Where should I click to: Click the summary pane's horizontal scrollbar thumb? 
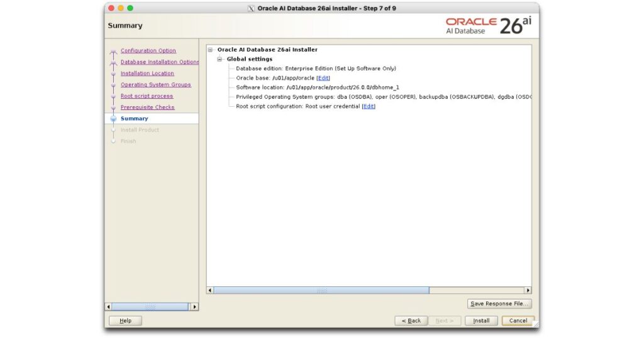pyautogui.click(x=321, y=290)
